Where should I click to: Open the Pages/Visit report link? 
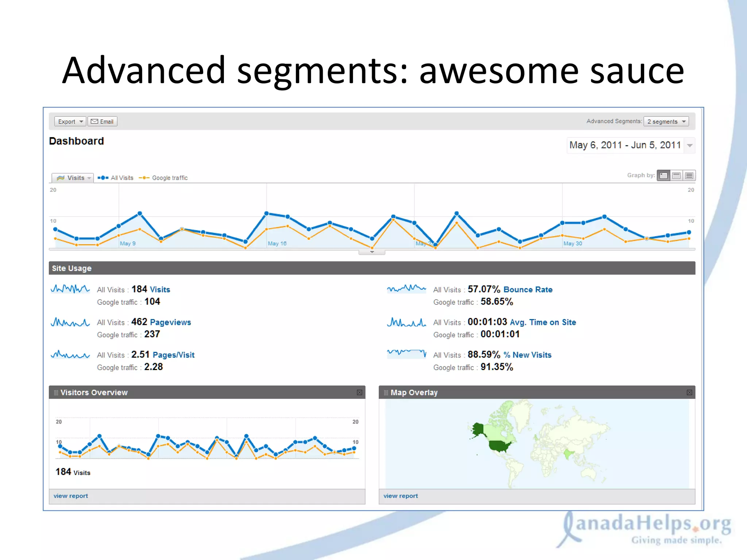point(174,355)
